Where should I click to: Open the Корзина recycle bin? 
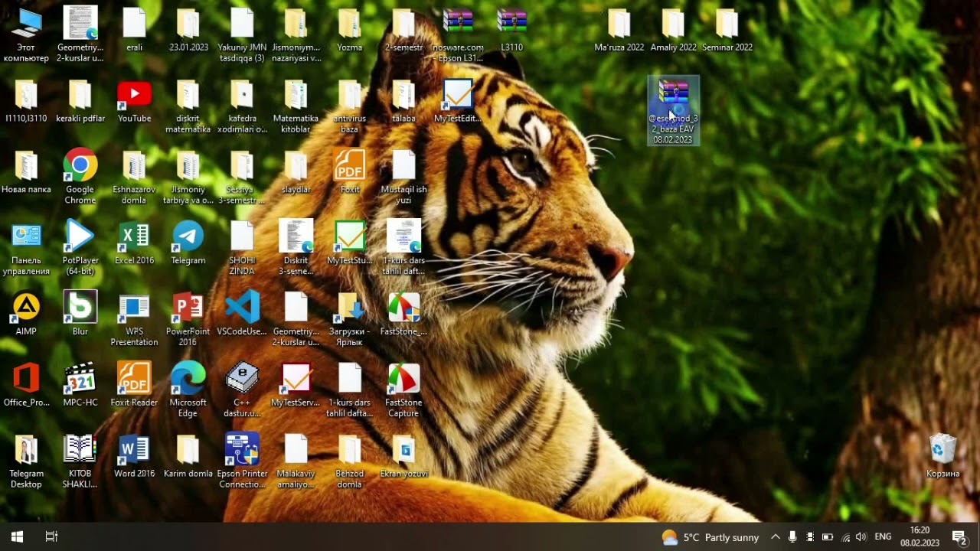coord(942,457)
